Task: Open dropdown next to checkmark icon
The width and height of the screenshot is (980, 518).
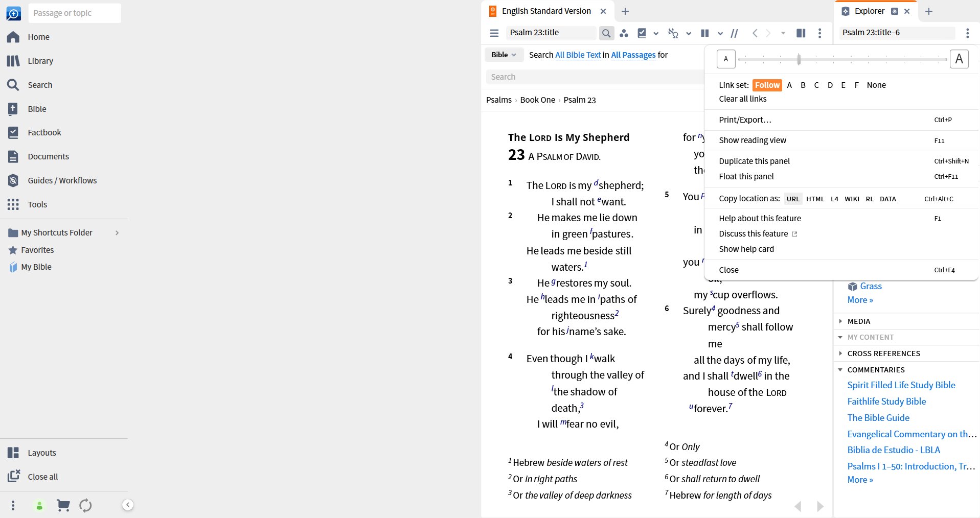Action: 656,34
